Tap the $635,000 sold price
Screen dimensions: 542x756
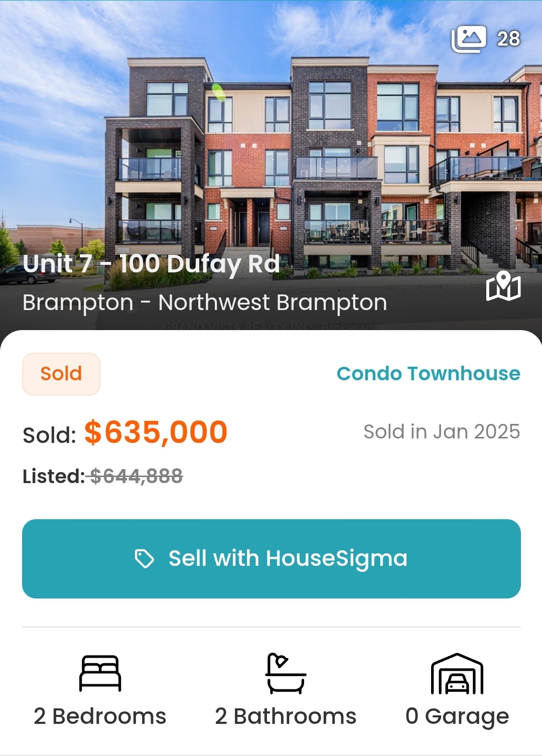[x=156, y=432]
